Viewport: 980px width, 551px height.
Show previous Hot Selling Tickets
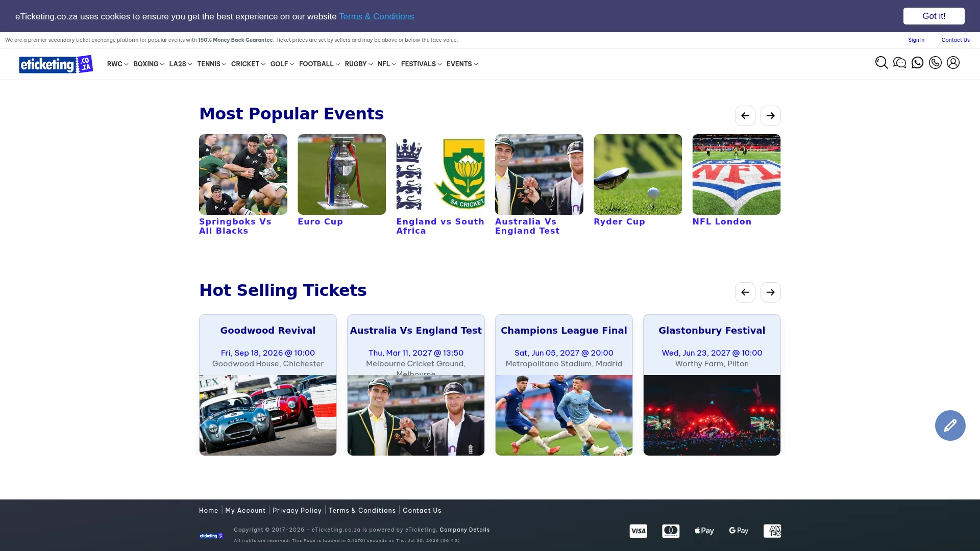pyautogui.click(x=745, y=292)
